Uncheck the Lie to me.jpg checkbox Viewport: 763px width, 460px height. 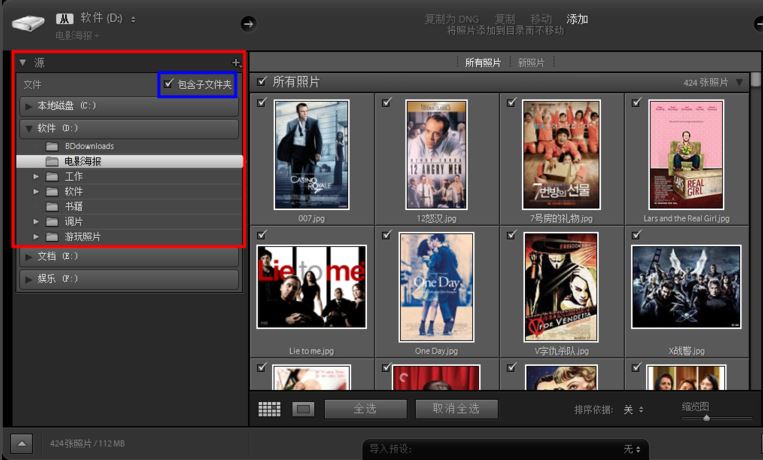262,235
